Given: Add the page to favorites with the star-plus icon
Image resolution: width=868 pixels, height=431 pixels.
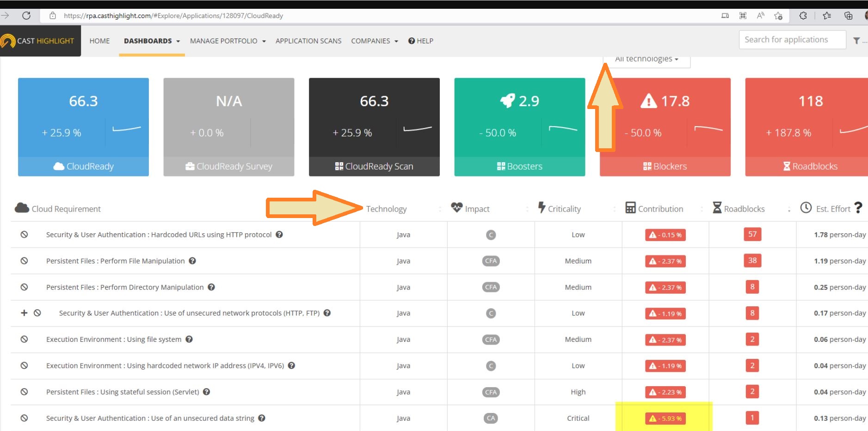Looking at the screenshot, I should (778, 16).
